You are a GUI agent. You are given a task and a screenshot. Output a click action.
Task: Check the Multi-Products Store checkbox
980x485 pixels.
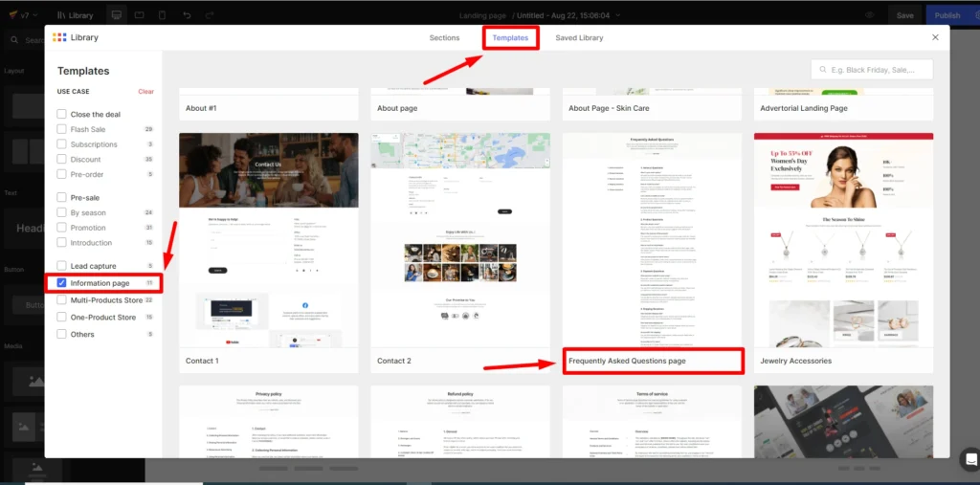(x=61, y=300)
